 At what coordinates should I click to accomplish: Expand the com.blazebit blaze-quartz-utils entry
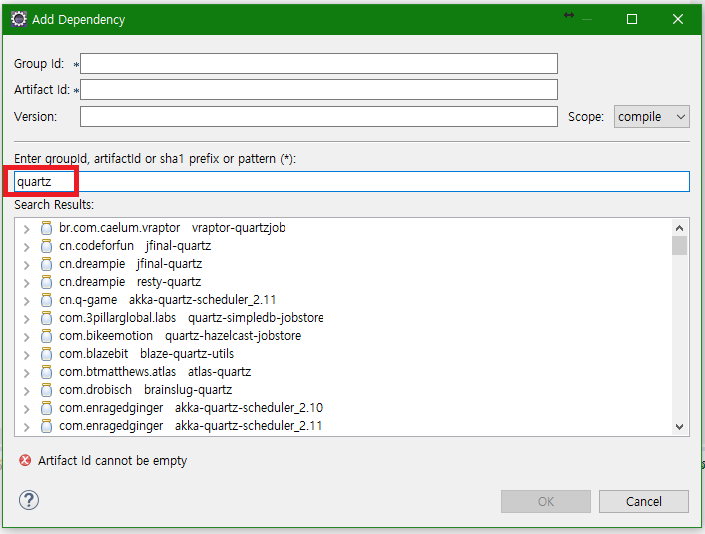[x=27, y=355]
